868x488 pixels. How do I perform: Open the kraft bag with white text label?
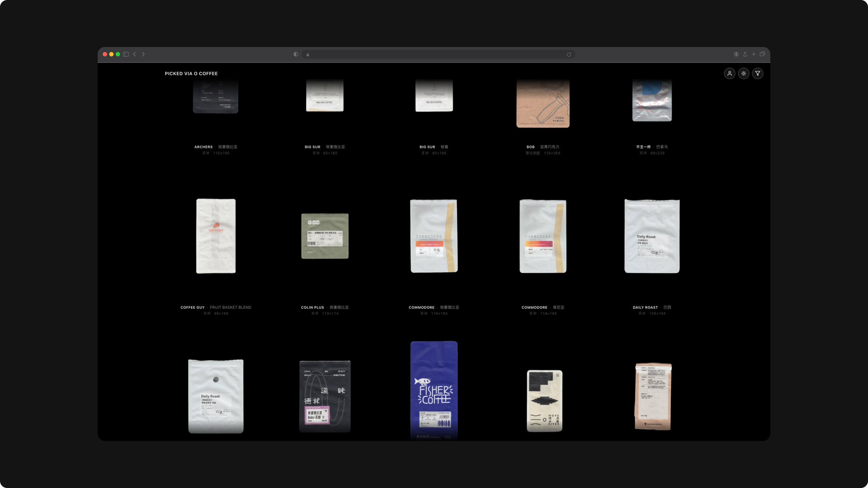click(x=653, y=397)
